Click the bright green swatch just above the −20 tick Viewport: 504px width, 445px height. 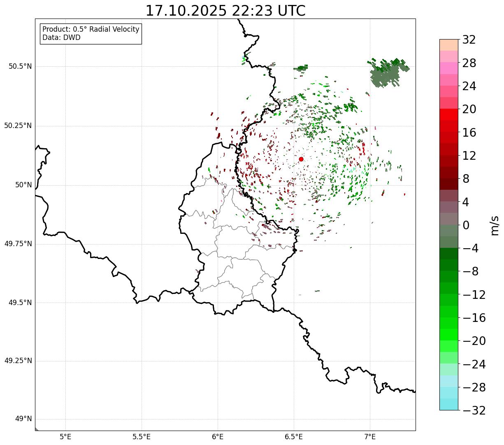point(449,335)
